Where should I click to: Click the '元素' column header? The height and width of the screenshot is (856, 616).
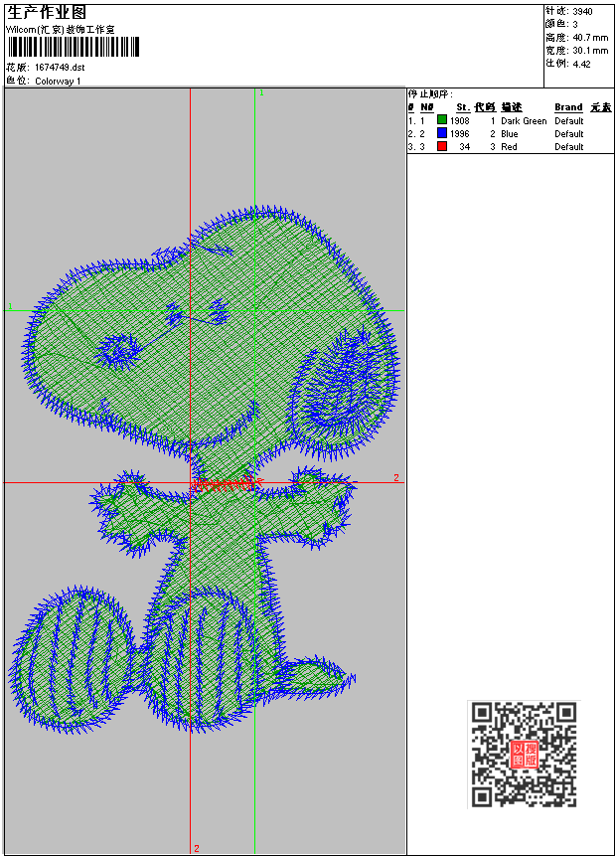click(x=601, y=107)
